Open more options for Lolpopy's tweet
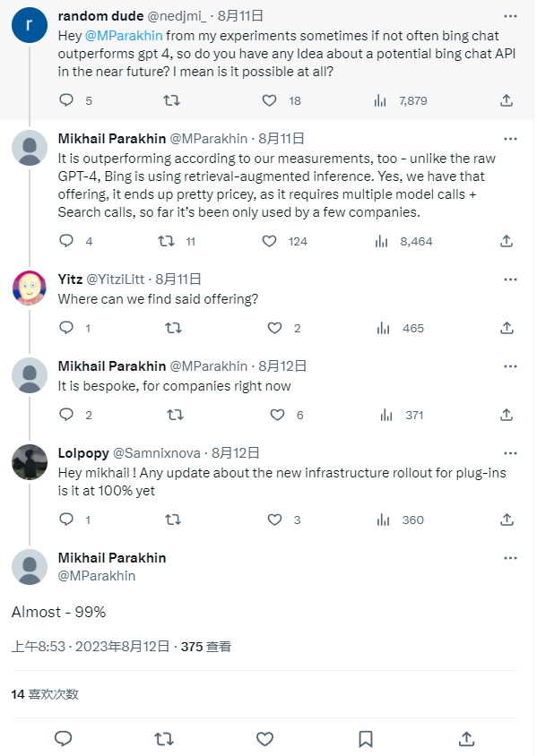 pyautogui.click(x=511, y=452)
